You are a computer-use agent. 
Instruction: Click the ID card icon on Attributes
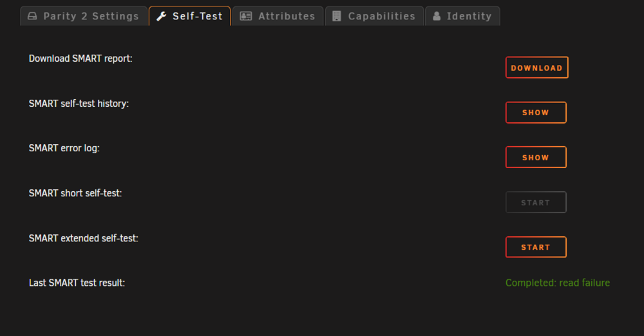tap(245, 16)
